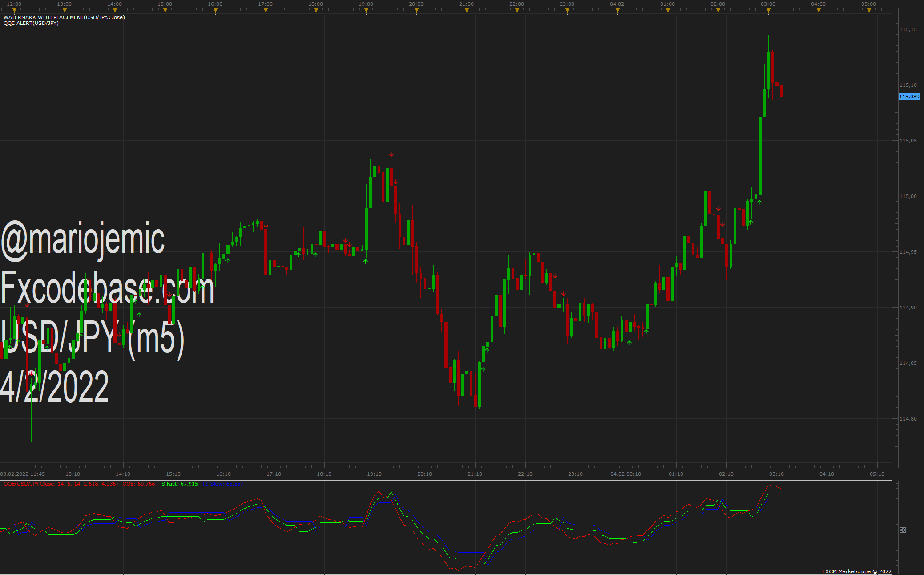Click the FXCM Marketscope © 2022 text

857,571
